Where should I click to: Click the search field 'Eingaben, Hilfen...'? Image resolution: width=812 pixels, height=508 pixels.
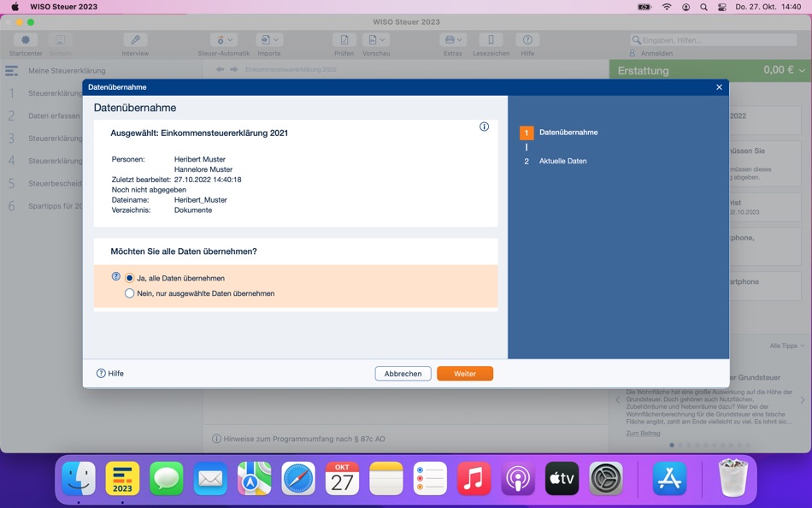click(713, 40)
